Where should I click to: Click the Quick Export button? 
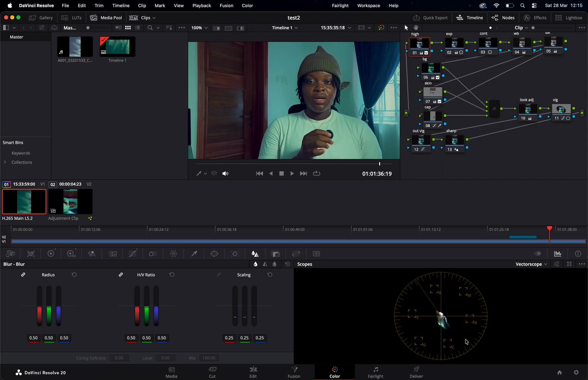click(430, 18)
